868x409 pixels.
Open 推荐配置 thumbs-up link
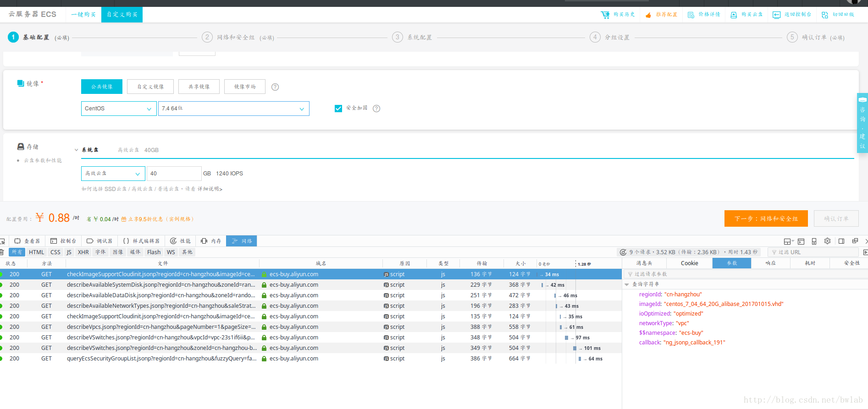[x=661, y=15]
